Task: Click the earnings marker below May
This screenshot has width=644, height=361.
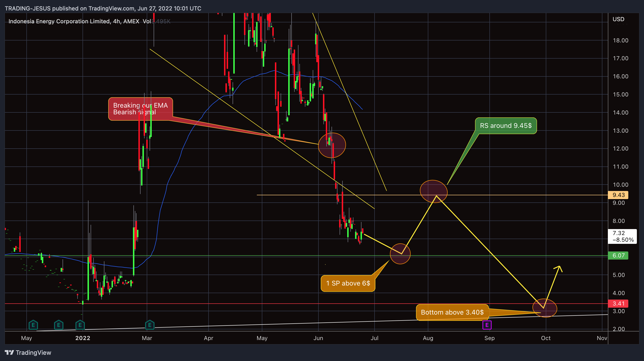Action: click(x=33, y=325)
